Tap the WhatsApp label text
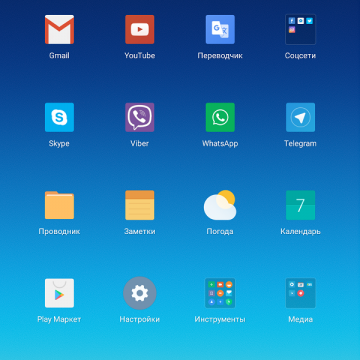The image size is (360, 360). pos(220,144)
